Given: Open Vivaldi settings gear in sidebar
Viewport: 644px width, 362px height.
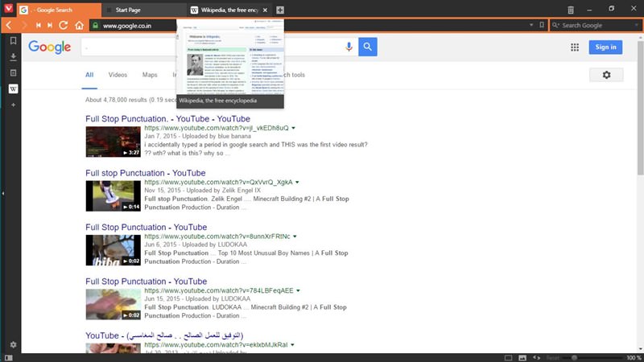Looking at the screenshot, I should (13, 345).
